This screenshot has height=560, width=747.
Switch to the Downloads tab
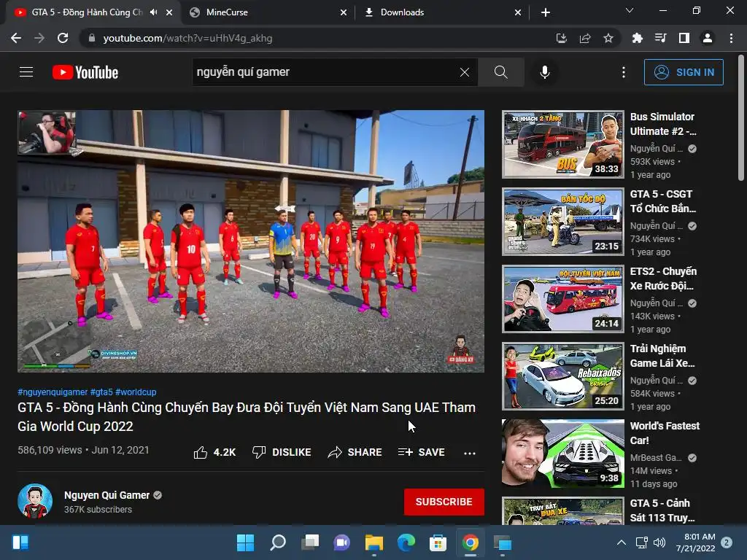click(x=442, y=12)
